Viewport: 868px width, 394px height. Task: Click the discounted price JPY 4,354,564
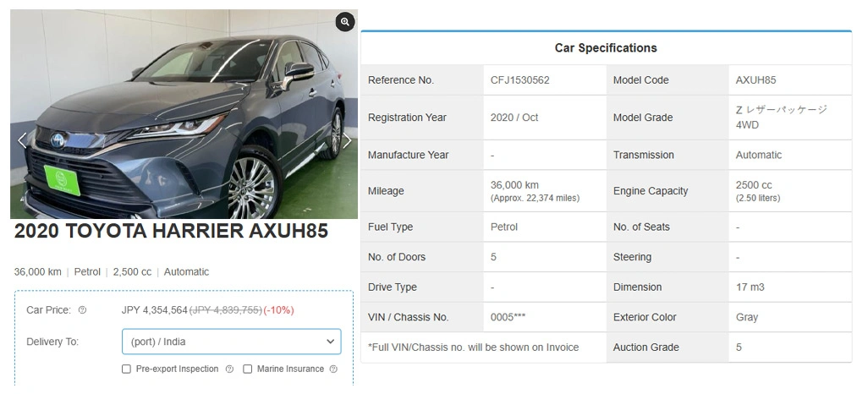pos(153,310)
